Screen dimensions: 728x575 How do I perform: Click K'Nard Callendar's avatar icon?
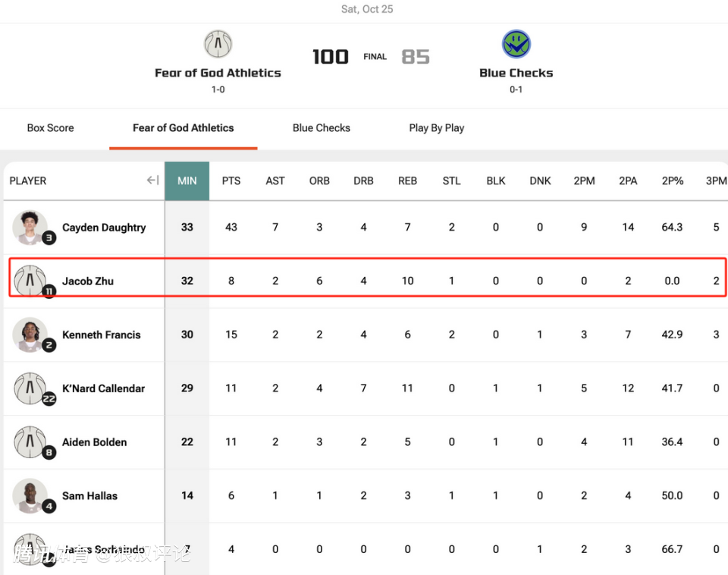(x=30, y=388)
